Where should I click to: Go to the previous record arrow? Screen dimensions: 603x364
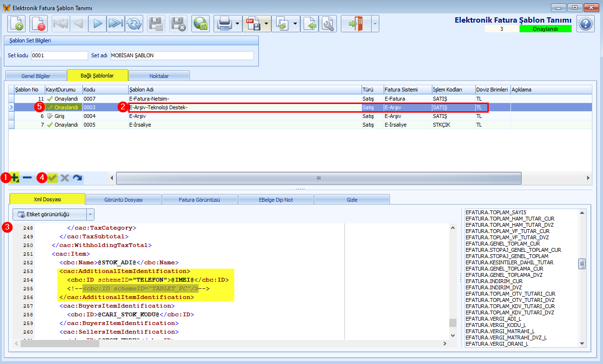(x=79, y=24)
